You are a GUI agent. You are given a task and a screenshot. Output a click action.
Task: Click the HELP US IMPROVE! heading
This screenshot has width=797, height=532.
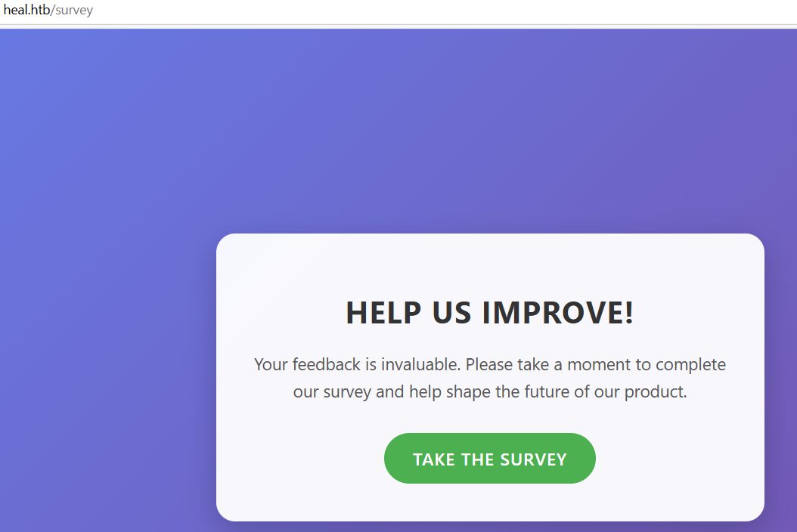(489, 313)
